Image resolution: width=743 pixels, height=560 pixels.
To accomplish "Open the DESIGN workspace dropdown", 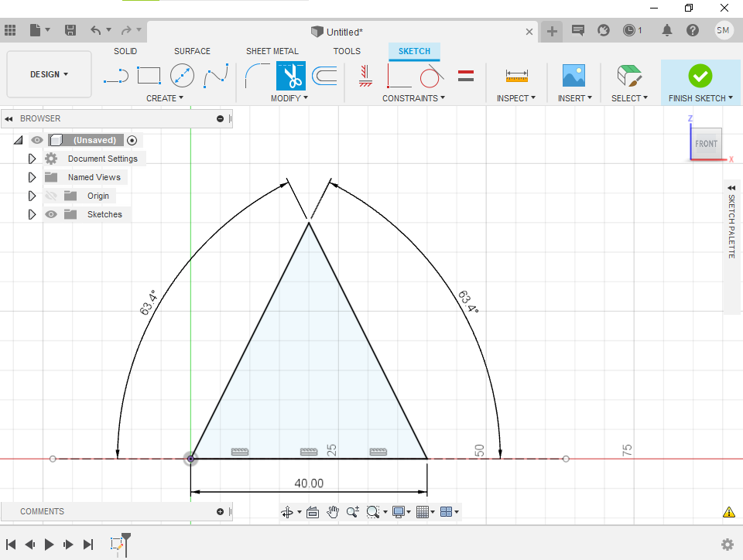I will pos(50,74).
